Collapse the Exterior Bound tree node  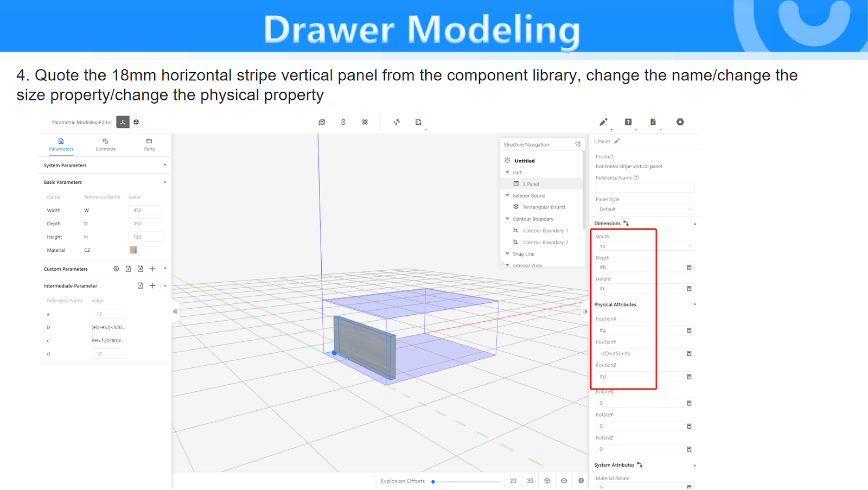[507, 195]
